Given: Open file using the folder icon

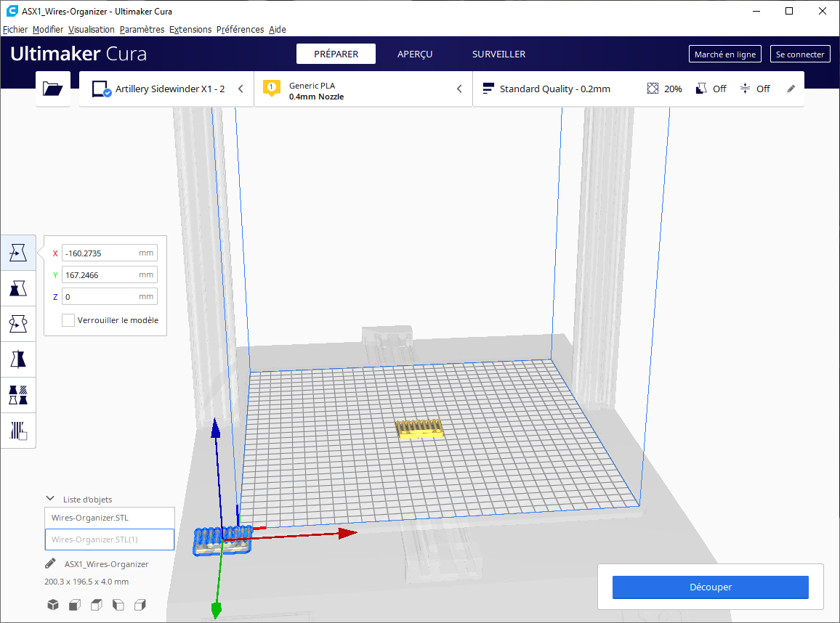Looking at the screenshot, I should pyautogui.click(x=52, y=89).
